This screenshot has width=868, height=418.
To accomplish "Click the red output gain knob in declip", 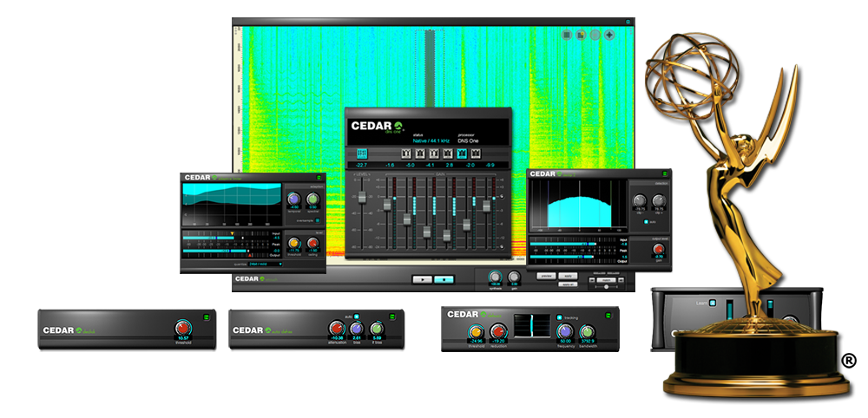I will 659,250.
